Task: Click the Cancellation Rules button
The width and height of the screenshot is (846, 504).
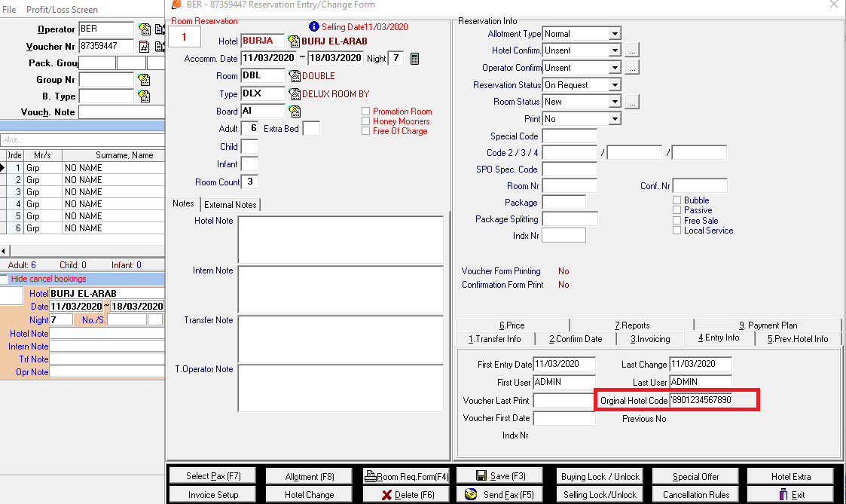Action: [695, 495]
